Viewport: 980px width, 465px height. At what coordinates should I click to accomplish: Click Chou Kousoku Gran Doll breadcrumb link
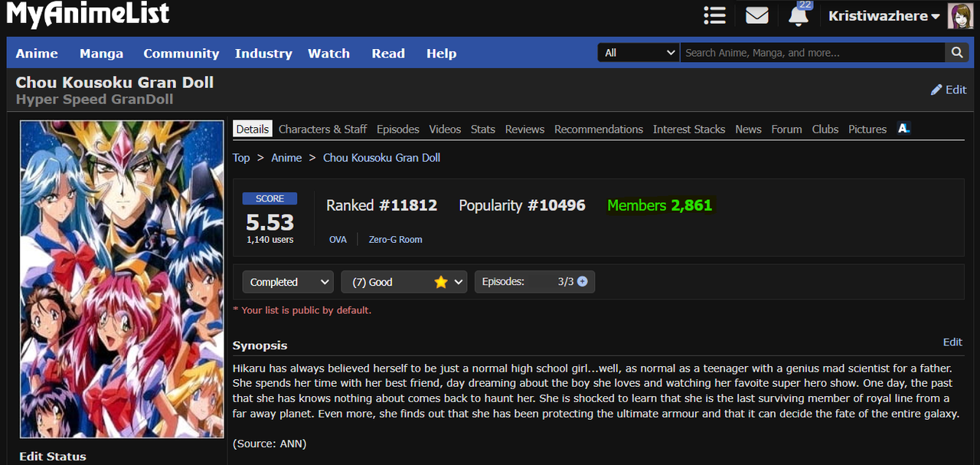(x=381, y=158)
